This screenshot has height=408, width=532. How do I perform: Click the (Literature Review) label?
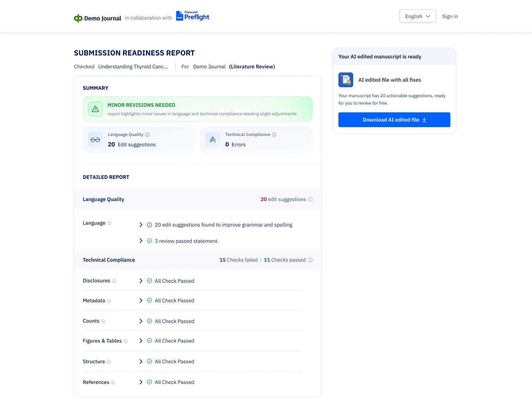coord(252,67)
